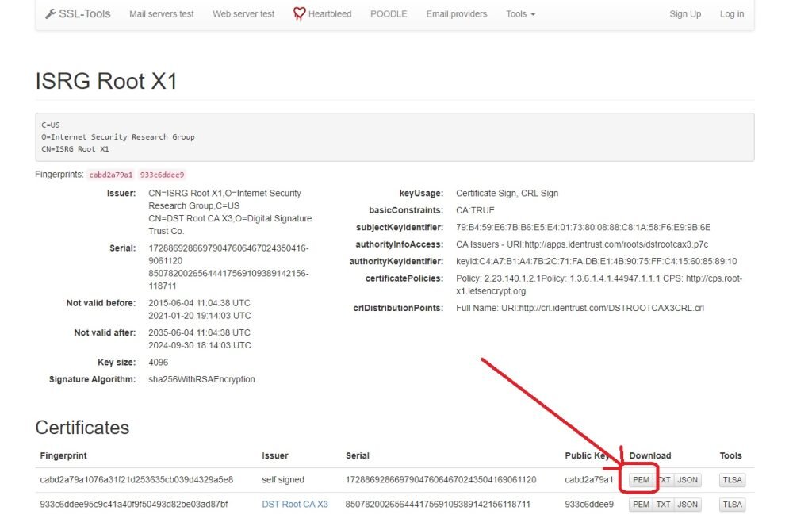
Task: Click the wrench icon beside SSL-Tools
Action: (x=50, y=14)
